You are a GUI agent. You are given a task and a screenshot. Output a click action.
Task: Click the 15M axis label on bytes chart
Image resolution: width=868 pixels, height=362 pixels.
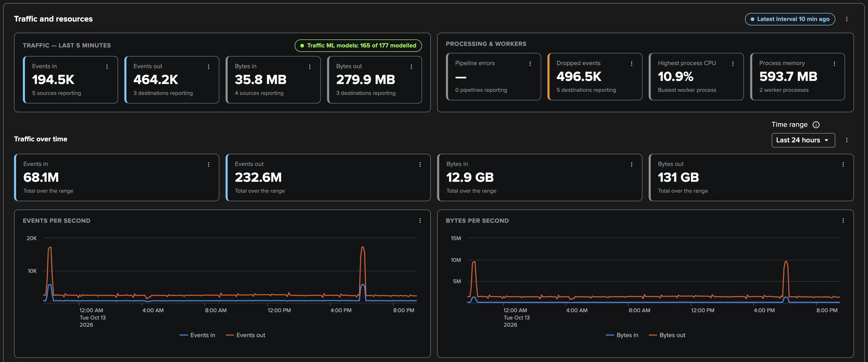click(456, 238)
